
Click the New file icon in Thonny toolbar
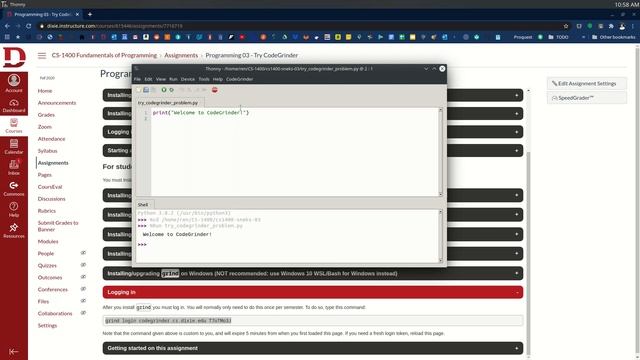tap(139, 90)
